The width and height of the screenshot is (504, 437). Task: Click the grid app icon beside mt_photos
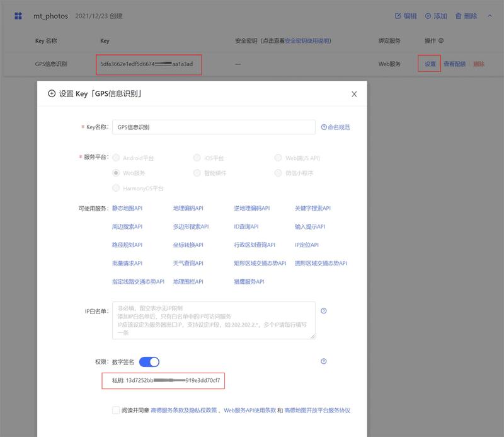(x=17, y=16)
